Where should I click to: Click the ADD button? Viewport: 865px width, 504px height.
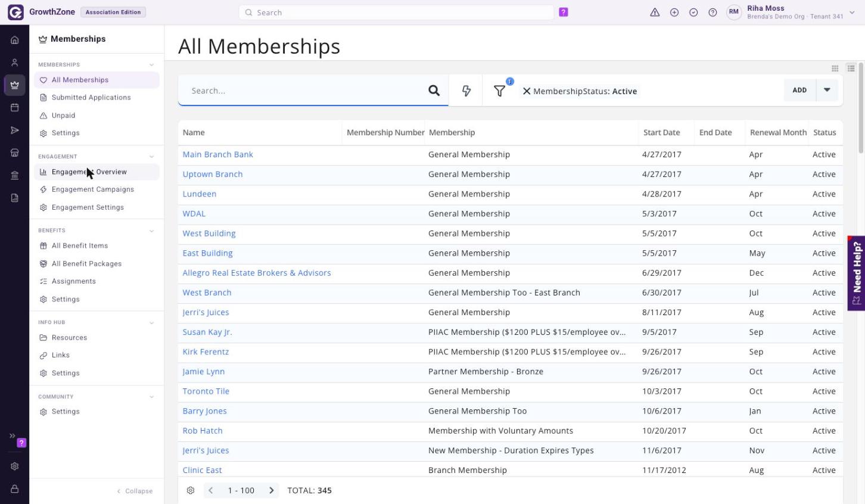pos(799,90)
